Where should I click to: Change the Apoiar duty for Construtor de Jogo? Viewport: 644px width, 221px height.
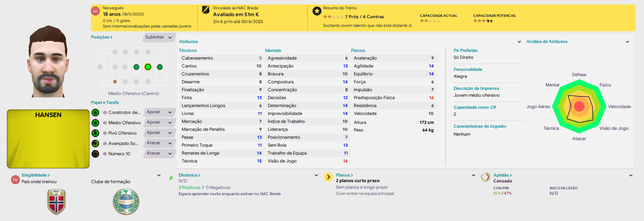(x=159, y=112)
